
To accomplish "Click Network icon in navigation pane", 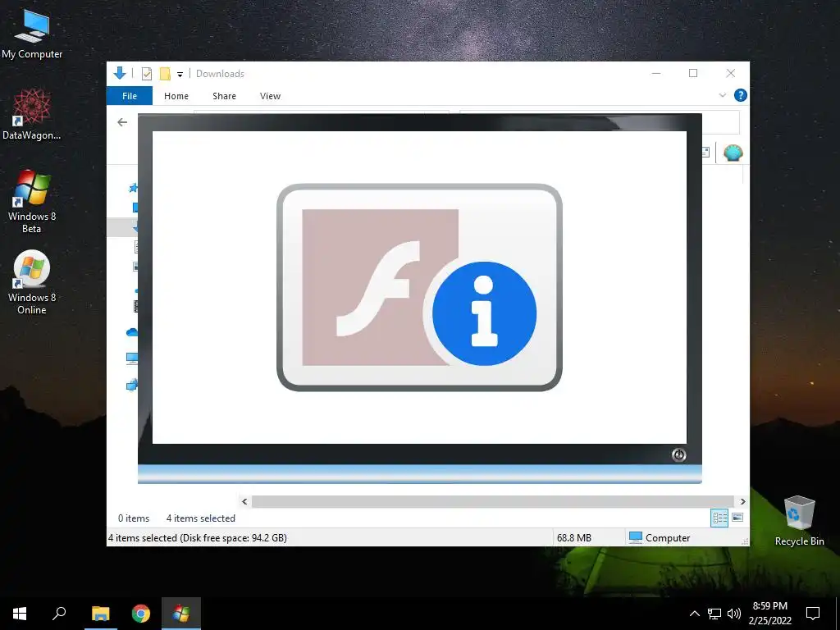I will tap(132, 385).
